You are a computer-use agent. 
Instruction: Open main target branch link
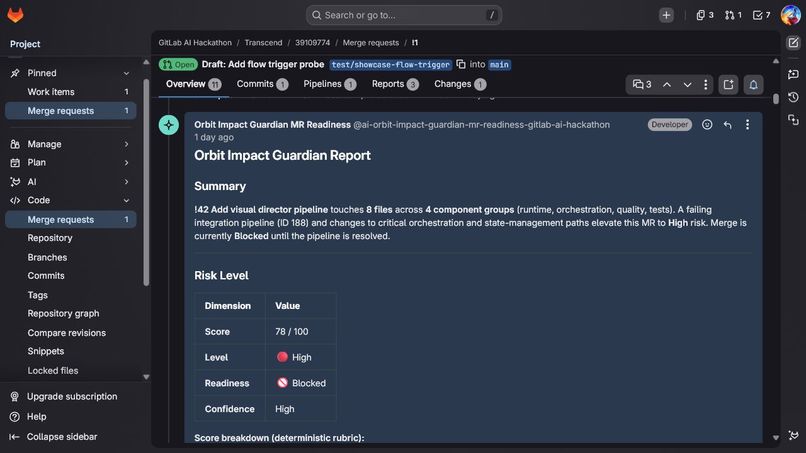point(499,65)
